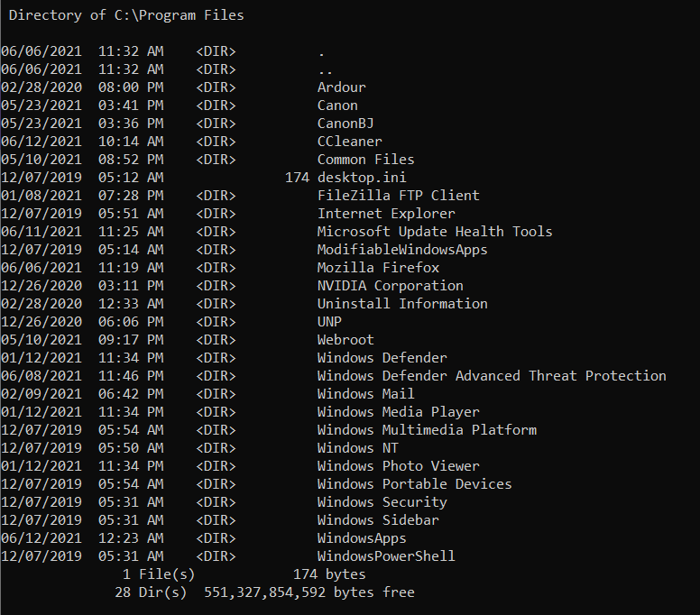Click the NVIDIA Corporation directory name

(x=390, y=286)
